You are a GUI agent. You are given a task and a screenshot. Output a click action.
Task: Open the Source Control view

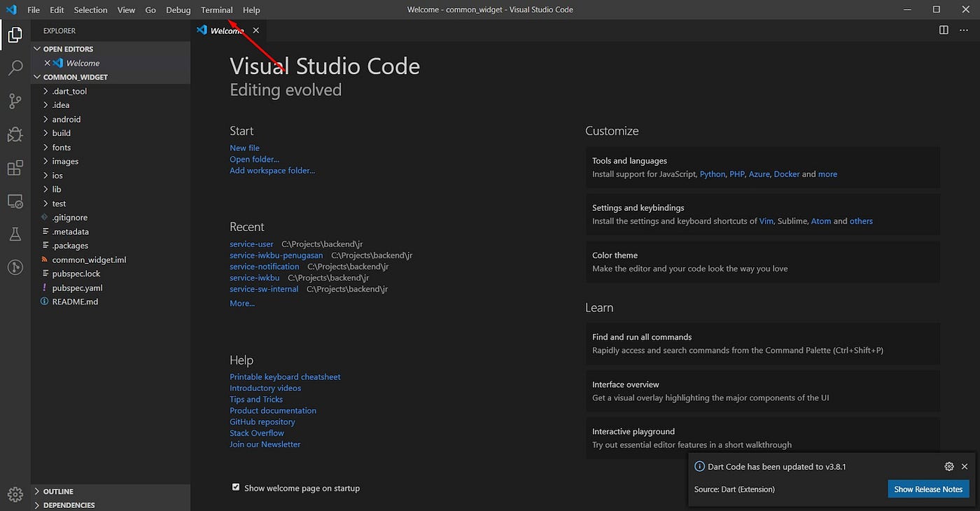(15, 101)
